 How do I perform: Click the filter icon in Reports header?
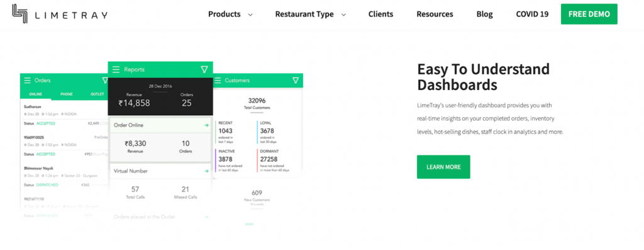click(x=204, y=69)
